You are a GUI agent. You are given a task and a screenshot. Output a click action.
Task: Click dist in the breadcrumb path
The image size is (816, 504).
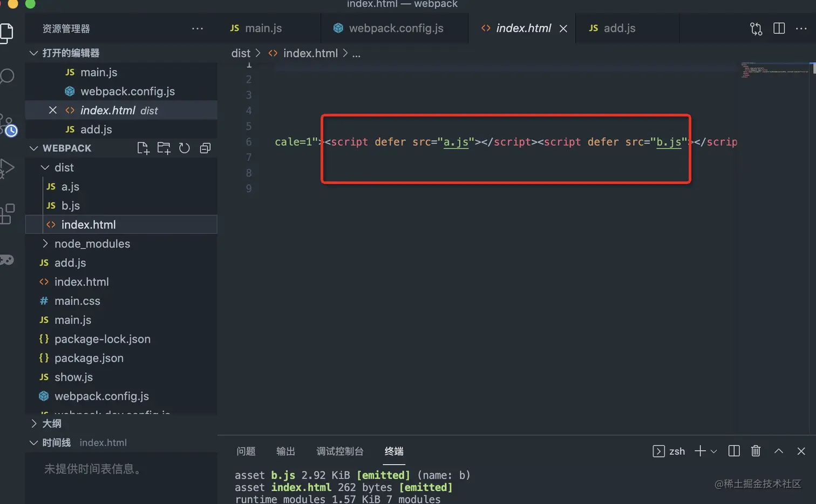click(241, 53)
